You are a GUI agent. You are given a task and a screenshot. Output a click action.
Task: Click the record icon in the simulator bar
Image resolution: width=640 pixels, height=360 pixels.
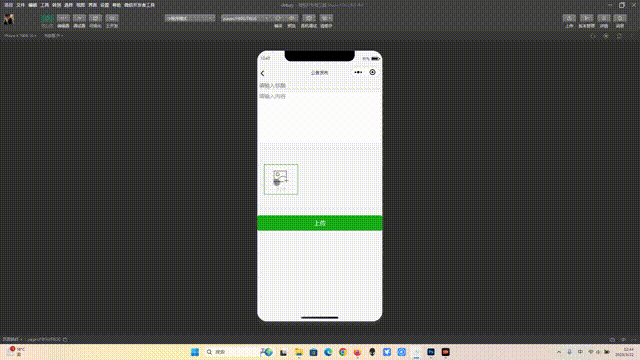pyautogui.click(x=606, y=36)
